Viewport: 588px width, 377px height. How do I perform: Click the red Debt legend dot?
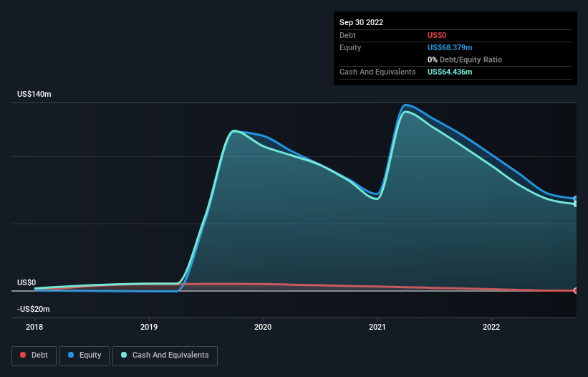tap(23, 355)
